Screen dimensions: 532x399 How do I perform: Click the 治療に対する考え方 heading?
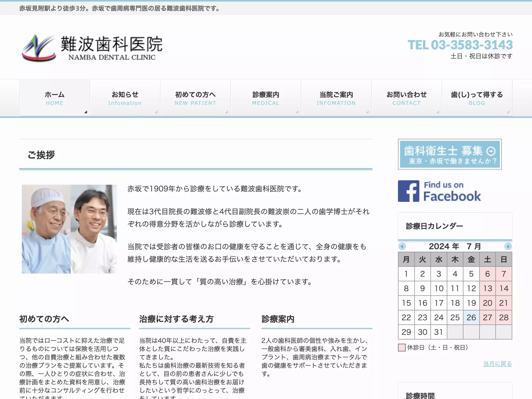click(x=176, y=319)
